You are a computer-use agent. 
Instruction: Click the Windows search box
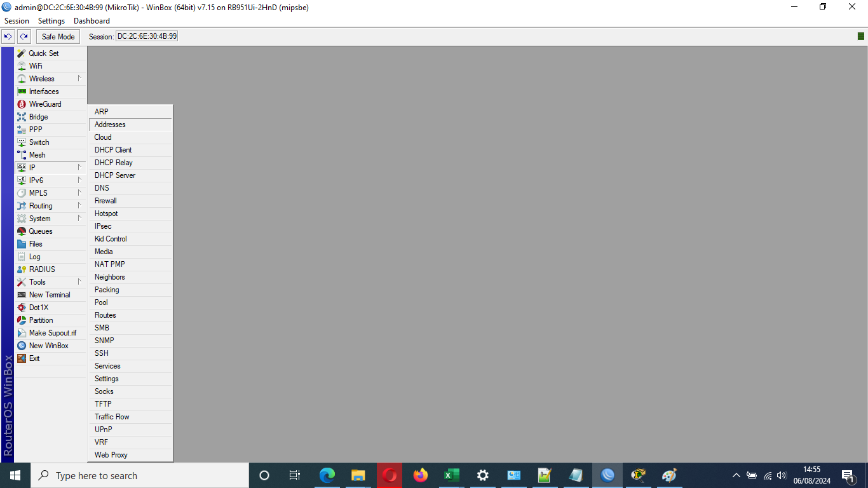139,475
